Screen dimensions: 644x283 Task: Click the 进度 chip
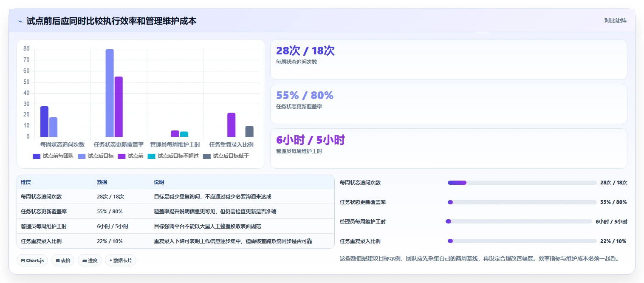pos(90,260)
